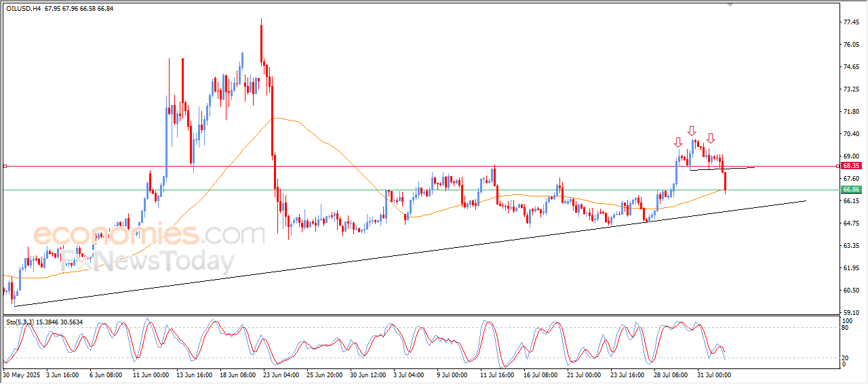
Task: Click the chart shift triangle marker at top
Action: point(730,4)
